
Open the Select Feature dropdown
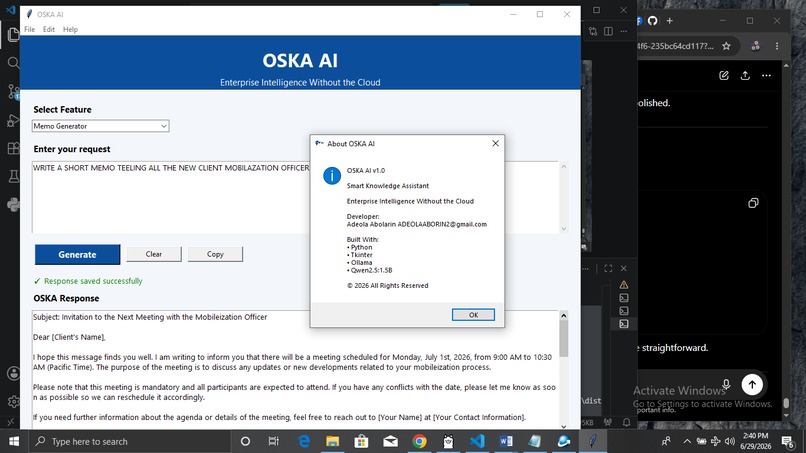point(100,126)
